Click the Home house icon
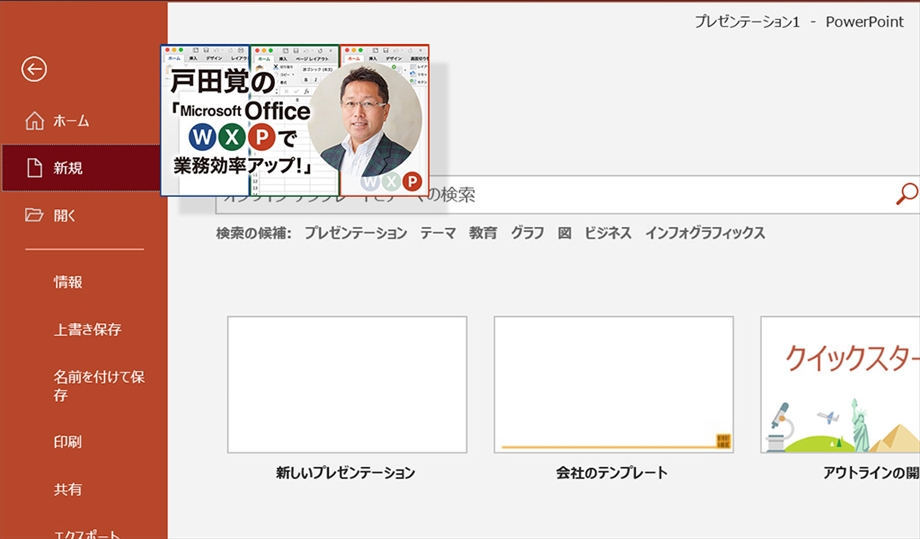 coord(35,121)
